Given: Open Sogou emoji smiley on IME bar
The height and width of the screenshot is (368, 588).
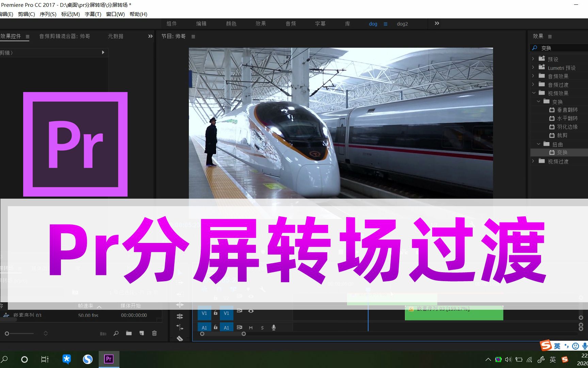Looking at the screenshot, I should pos(575,346).
